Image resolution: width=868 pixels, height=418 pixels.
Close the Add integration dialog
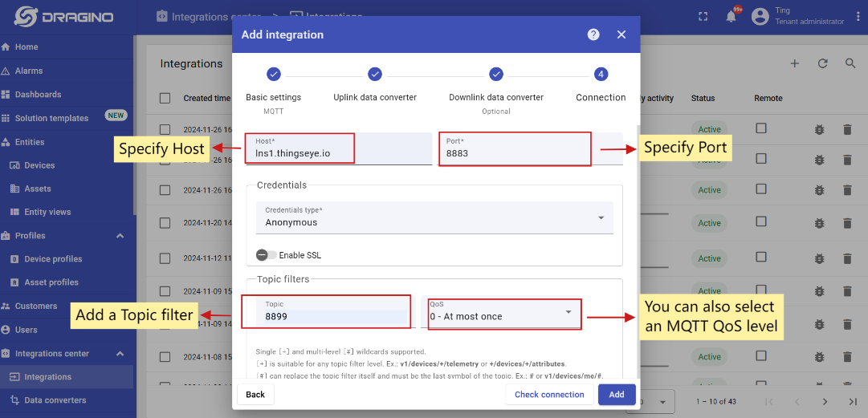pyautogui.click(x=621, y=34)
